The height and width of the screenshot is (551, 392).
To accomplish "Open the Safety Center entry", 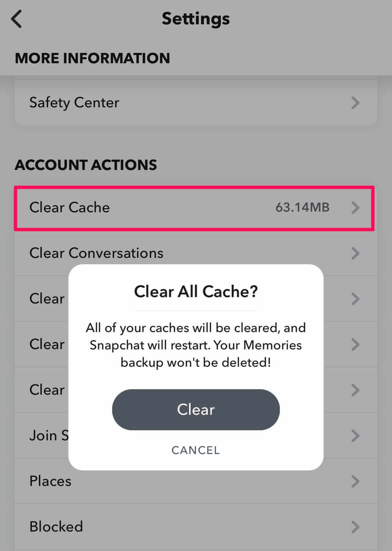I will tap(74, 103).
